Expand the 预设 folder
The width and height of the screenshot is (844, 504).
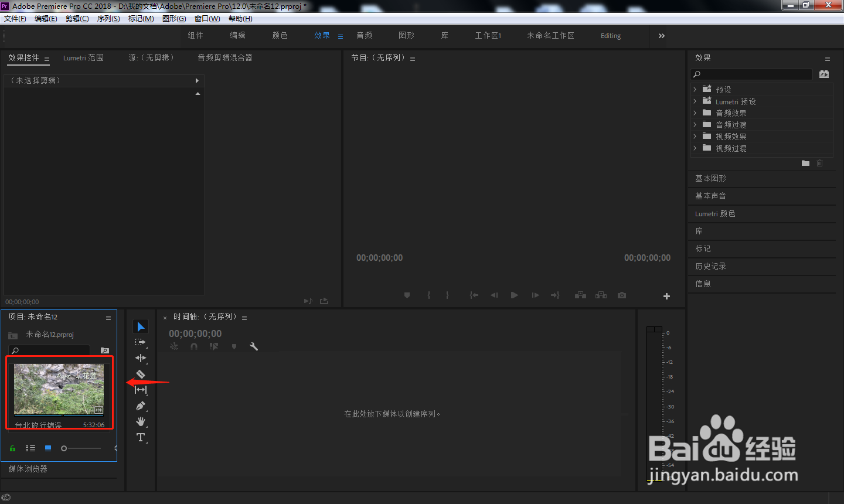[x=695, y=89]
